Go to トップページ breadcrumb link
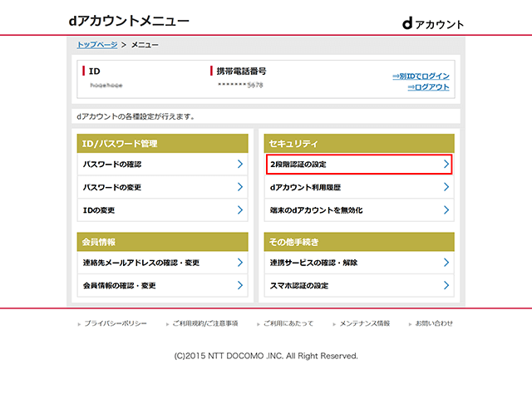The image size is (532, 399). [97, 45]
